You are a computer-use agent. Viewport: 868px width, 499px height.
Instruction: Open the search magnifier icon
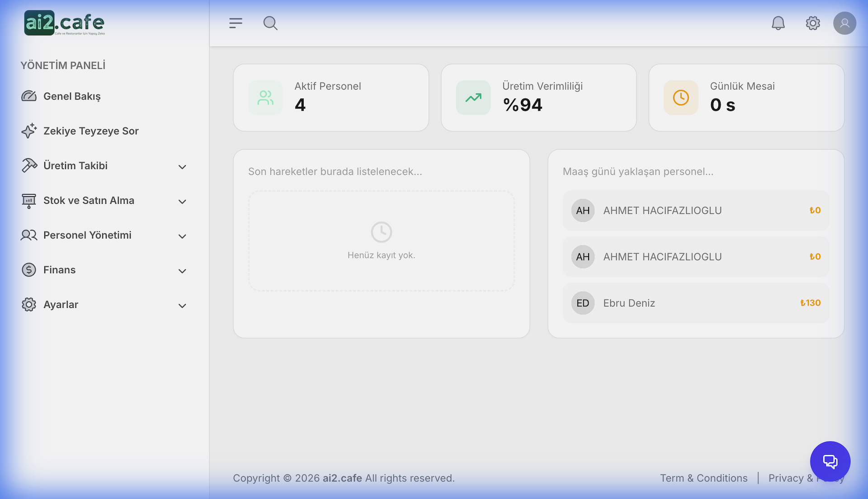[270, 23]
